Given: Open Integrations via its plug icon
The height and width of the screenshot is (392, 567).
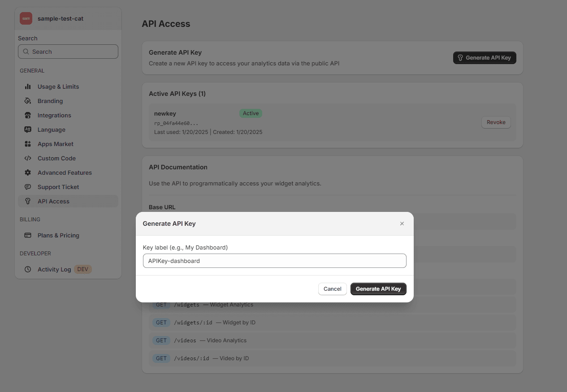Looking at the screenshot, I should [x=28, y=115].
